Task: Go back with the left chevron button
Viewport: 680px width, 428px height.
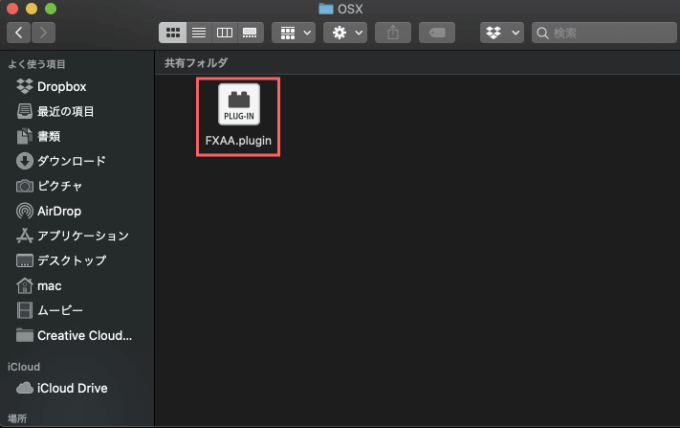Action: click(x=19, y=33)
